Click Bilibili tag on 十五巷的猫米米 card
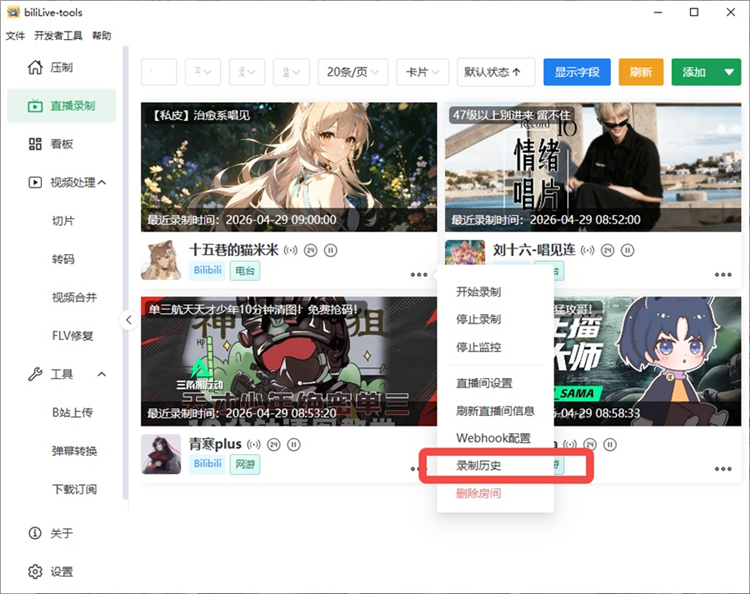750x594 pixels. click(208, 270)
